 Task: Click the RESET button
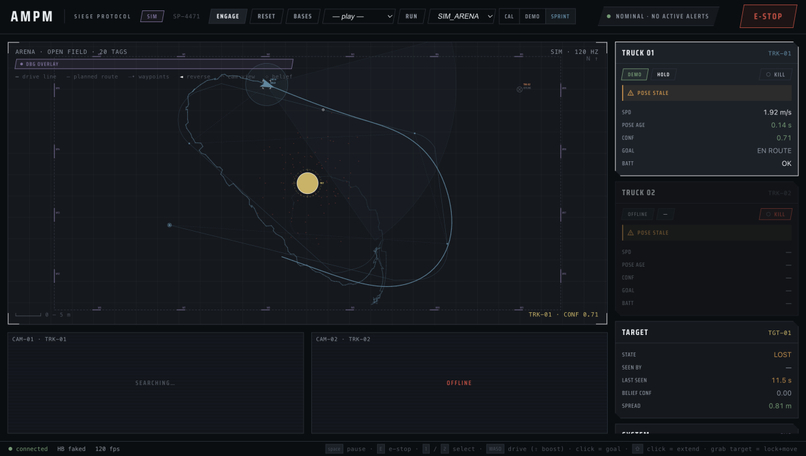(266, 16)
